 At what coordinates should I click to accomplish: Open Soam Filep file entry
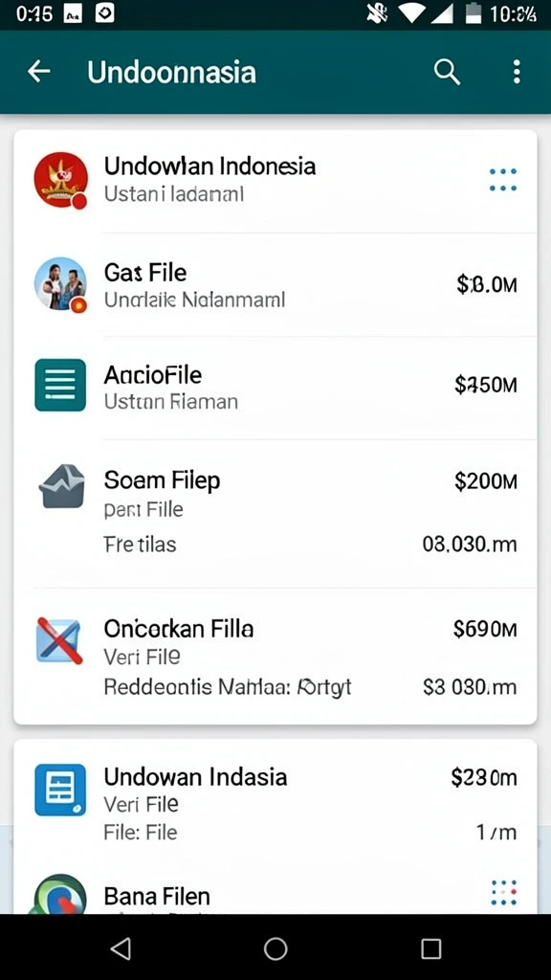coord(275,513)
